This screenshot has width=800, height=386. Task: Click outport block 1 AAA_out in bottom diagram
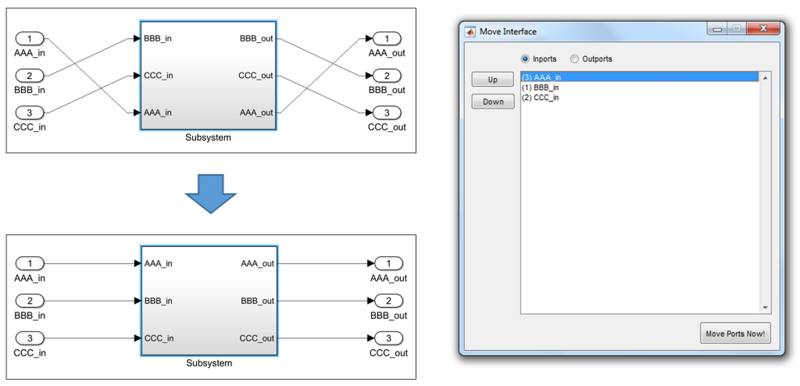(388, 264)
